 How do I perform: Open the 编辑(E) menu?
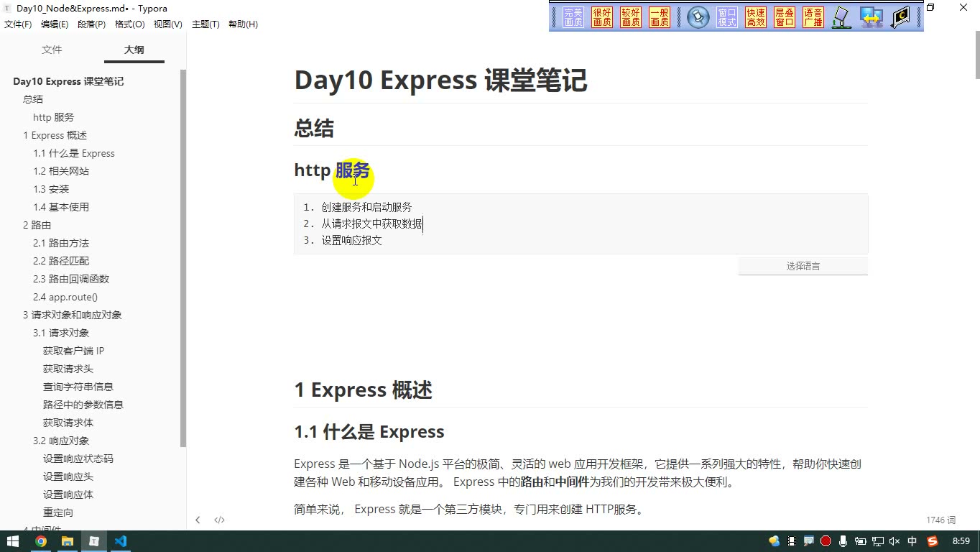click(x=55, y=24)
